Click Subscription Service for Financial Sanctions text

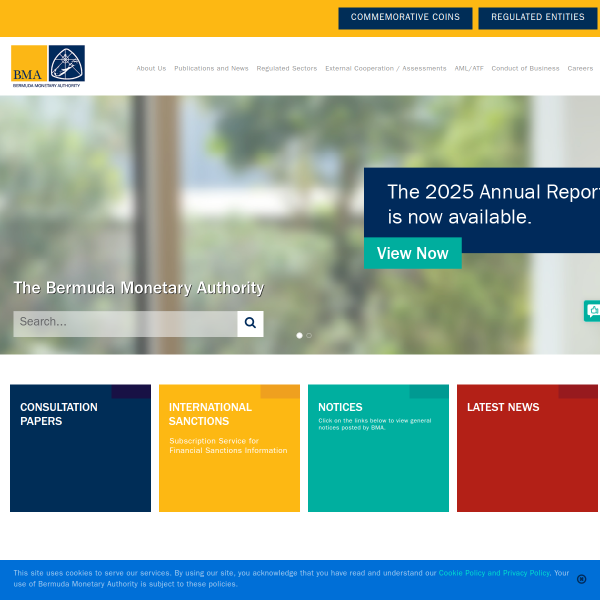click(228, 445)
